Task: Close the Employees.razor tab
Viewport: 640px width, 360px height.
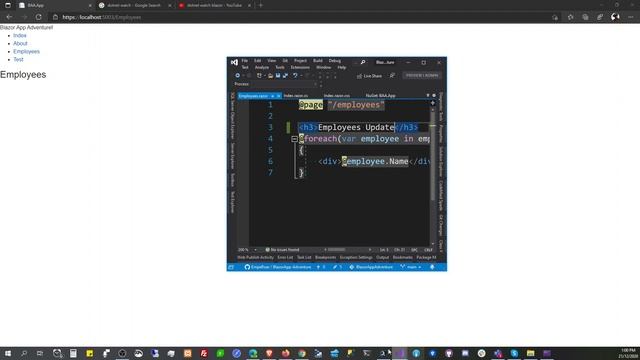Action: [x=279, y=96]
